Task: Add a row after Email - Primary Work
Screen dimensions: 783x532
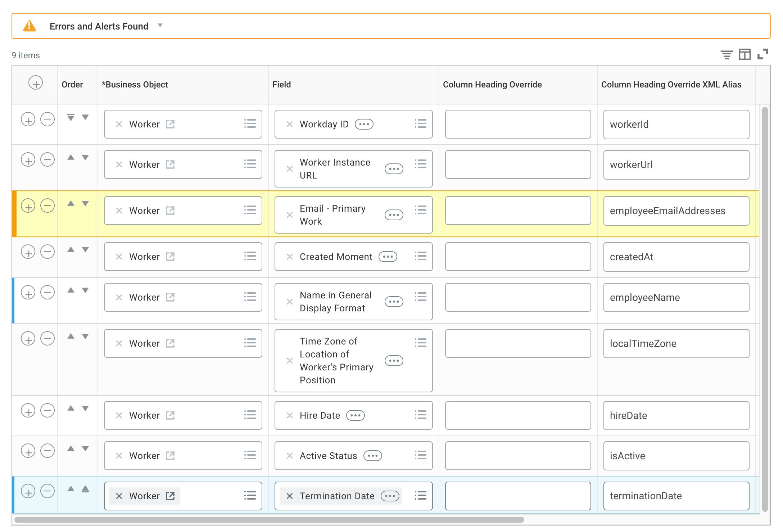Action: coord(28,206)
